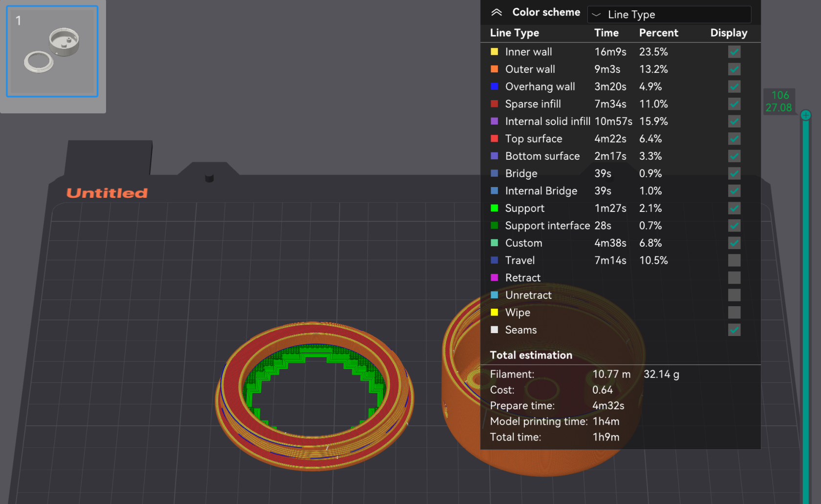This screenshot has height=504, width=821.
Task: Click the Cost value 0.64
Action: click(x=603, y=390)
